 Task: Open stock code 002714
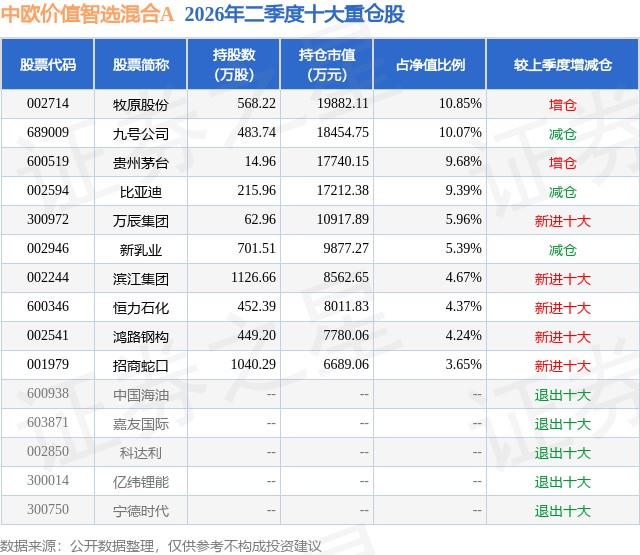pyautogui.click(x=48, y=104)
